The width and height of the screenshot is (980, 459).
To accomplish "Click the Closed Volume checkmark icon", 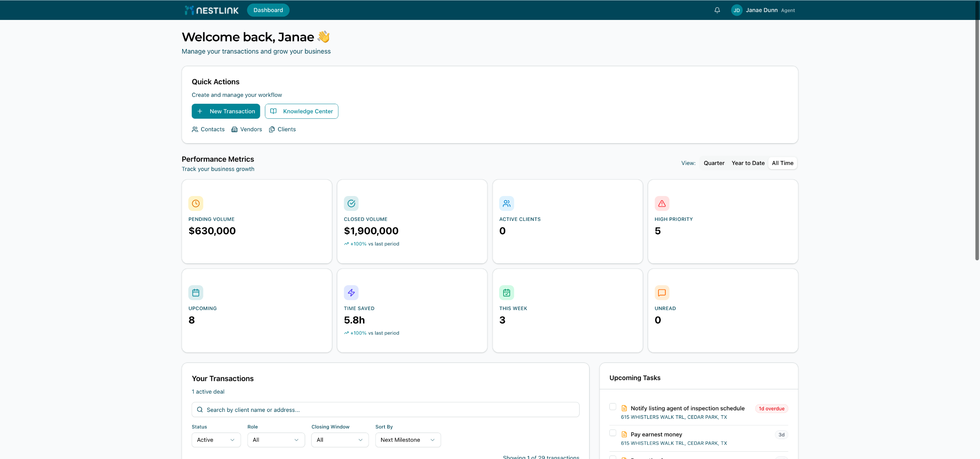I will tap(351, 204).
